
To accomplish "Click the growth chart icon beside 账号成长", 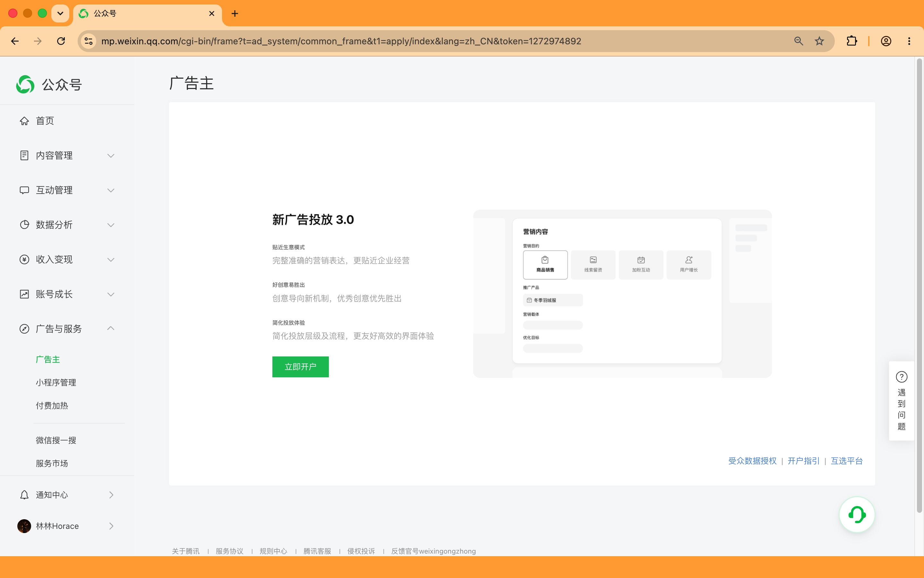I will (x=24, y=294).
